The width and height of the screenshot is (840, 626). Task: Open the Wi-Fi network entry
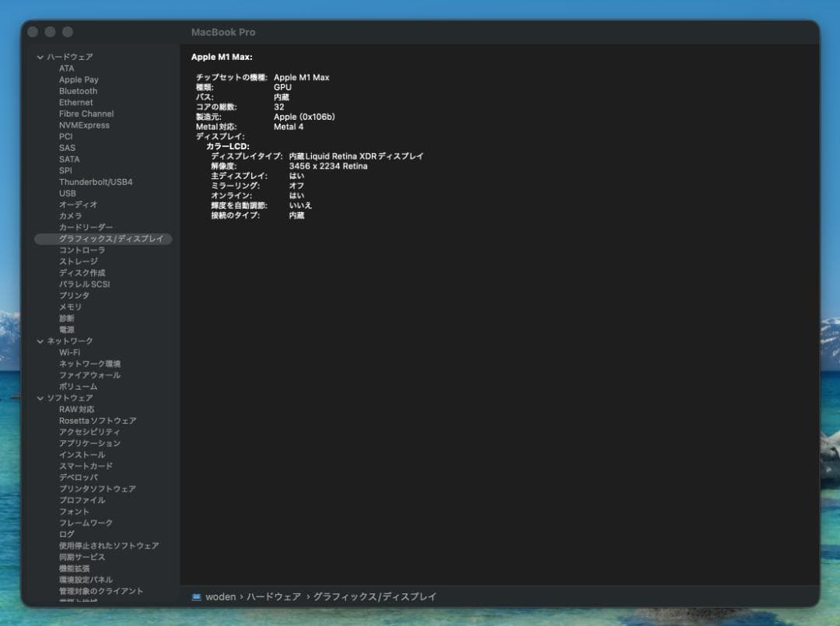pos(69,352)
